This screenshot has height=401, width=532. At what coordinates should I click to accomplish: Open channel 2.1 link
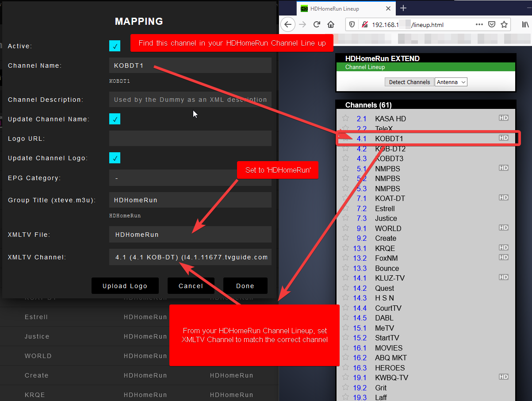[x=362, y=119]
